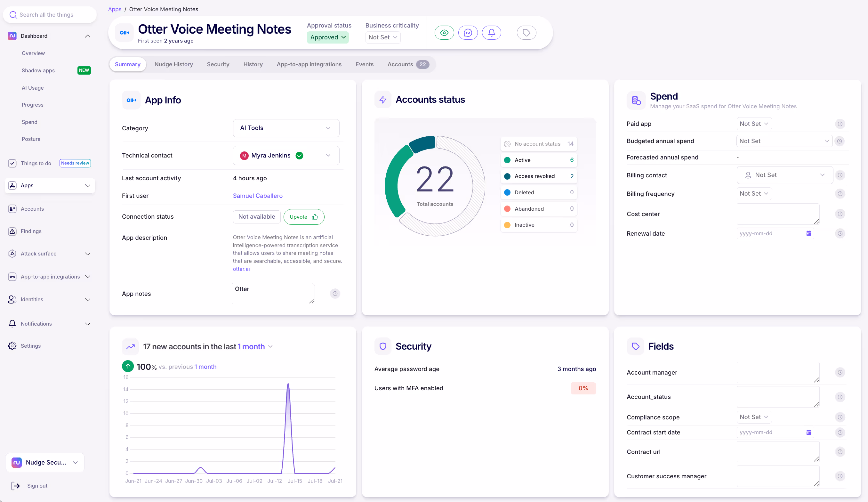Click the history clock icon for Renewal date

[x=840, y=234]
